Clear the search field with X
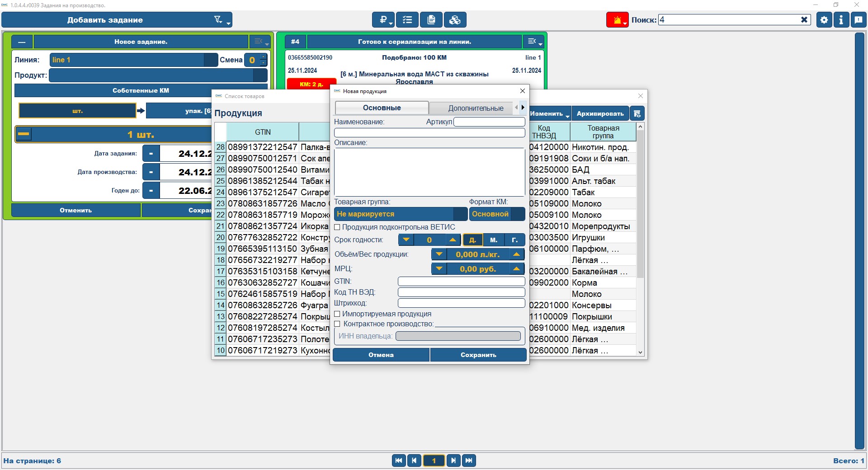868x470 pixels. pyautogui.click(x=804, y=20)
